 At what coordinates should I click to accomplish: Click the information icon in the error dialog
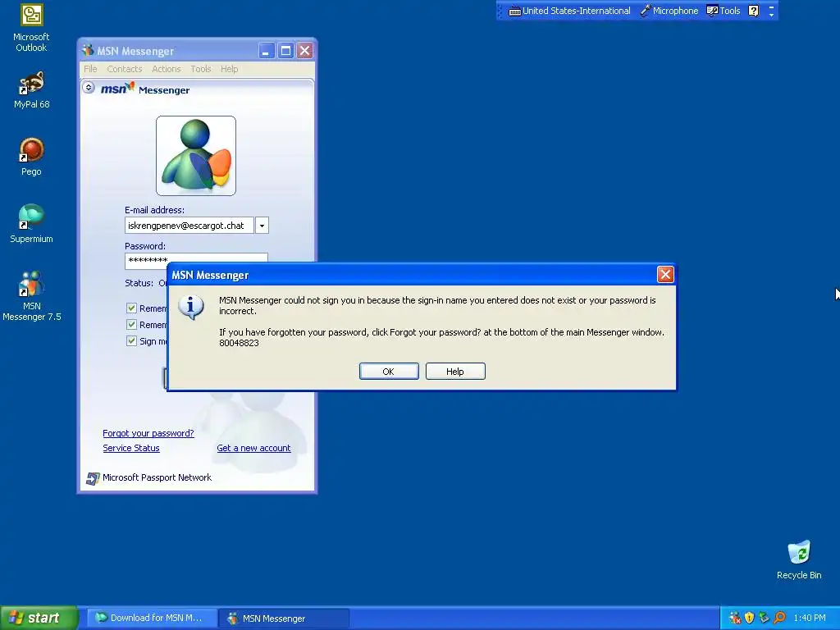click(191, 308)
